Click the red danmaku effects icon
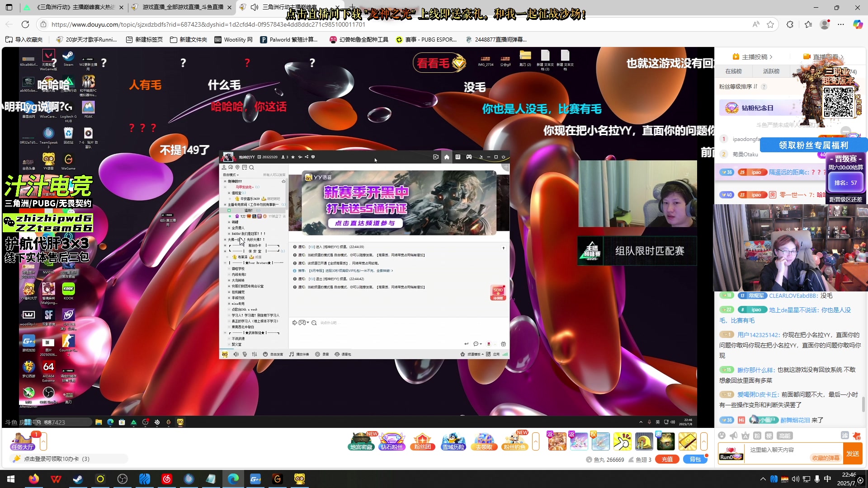Viewport: 868px width, 488px height. point(856,436)
